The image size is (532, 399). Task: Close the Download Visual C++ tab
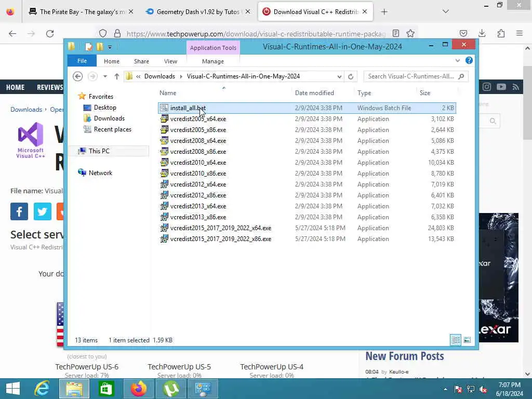coord(365,11)
